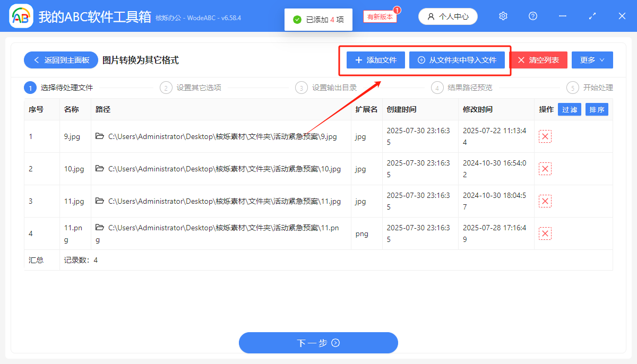The height and width of the screenshot is (364, 637).
Task: Click the ABC toolbox logo icon
Action: (20, 15)
